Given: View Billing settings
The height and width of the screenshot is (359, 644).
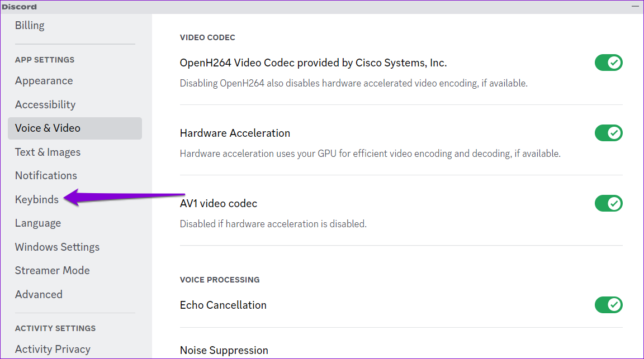Looking at the screenshot, I should point(30,25).
